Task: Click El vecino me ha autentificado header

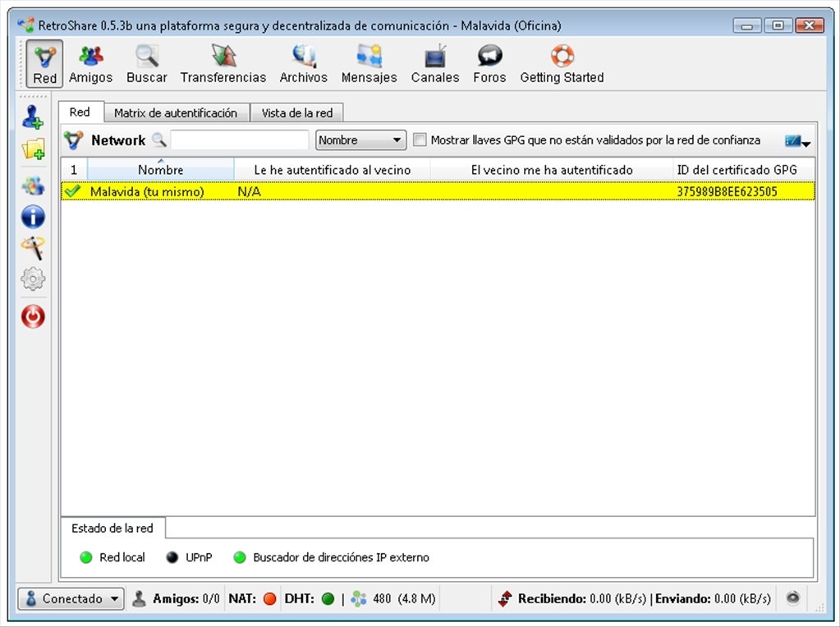Action: (552, 170)
